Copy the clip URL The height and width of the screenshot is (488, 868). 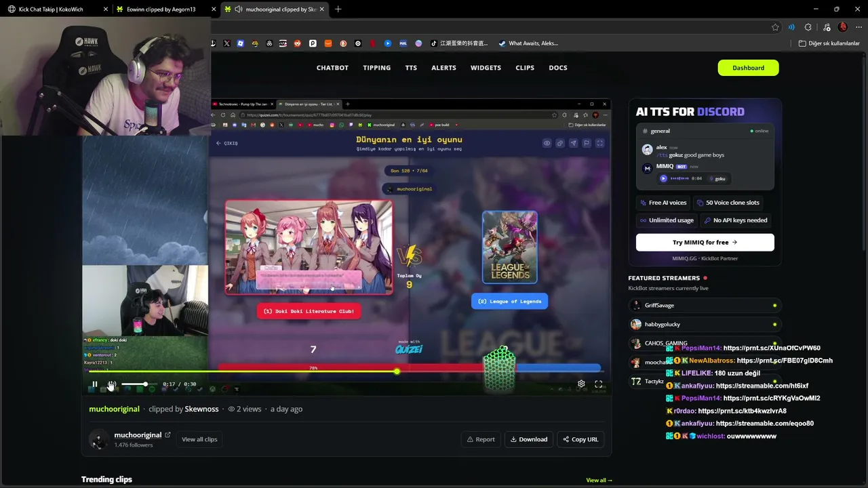[x=580, y=439]
